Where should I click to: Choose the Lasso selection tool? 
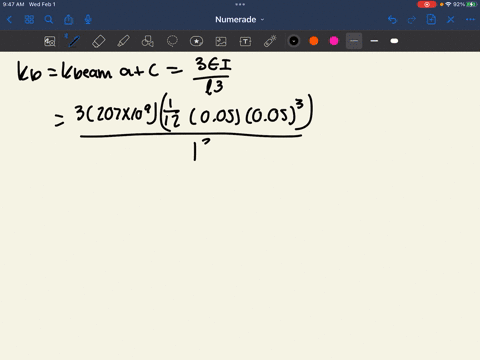(x=172, y=41)
